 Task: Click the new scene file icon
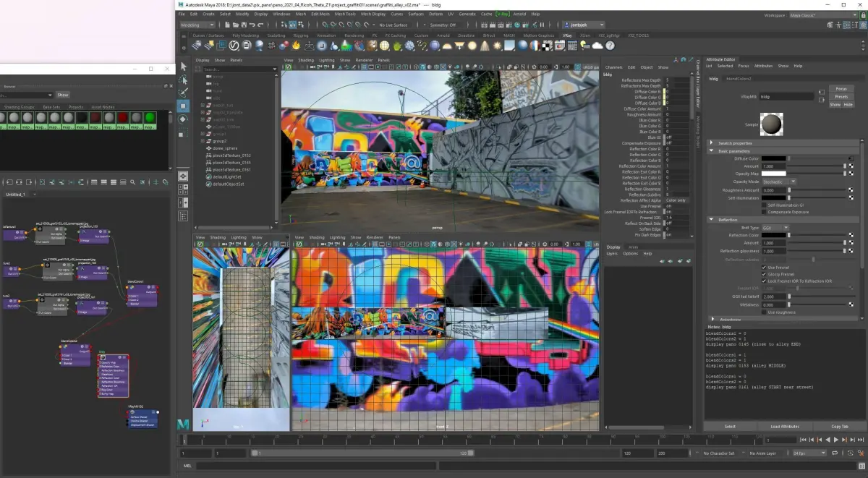[x=227, y=25]
